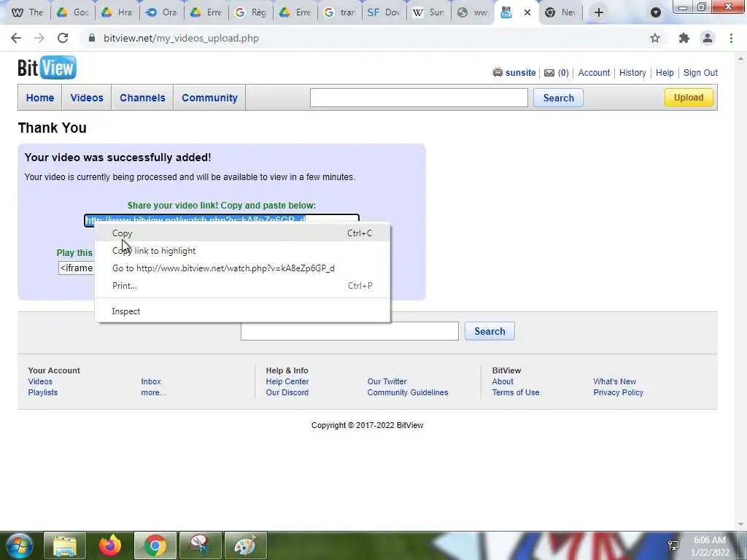747x560 pixels.
Task: Click Sign Out
Action: coord(700,73)
